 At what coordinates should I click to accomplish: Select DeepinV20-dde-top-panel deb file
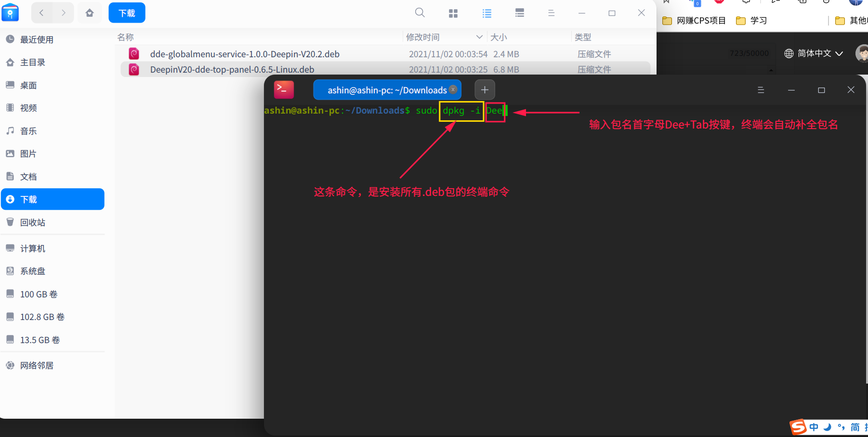point(385,69)
